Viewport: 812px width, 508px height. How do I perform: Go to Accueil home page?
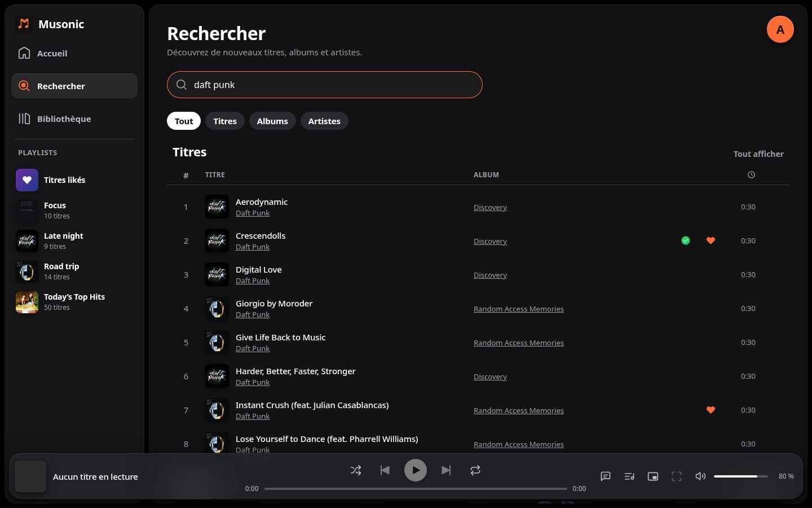pyautogui.click(x=74, y=53)
